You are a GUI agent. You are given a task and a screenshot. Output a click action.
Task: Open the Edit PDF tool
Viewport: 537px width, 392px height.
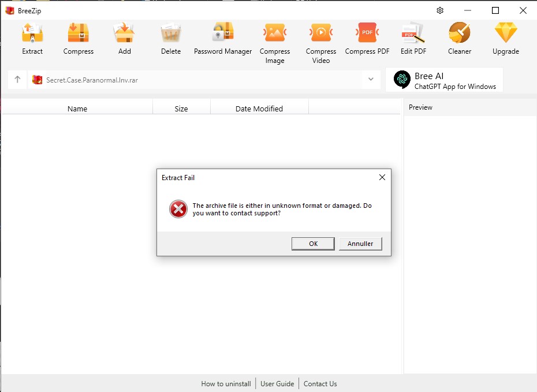(413, 34)
